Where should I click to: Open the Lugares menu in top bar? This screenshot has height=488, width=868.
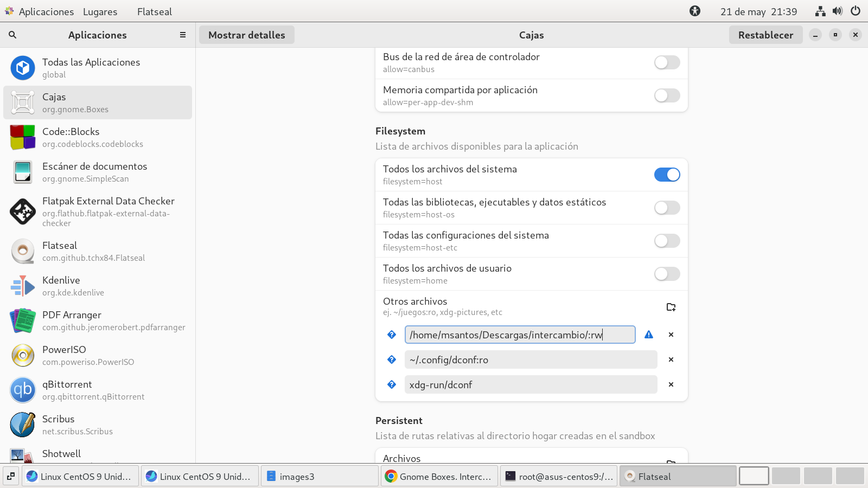tap(100, 11)
